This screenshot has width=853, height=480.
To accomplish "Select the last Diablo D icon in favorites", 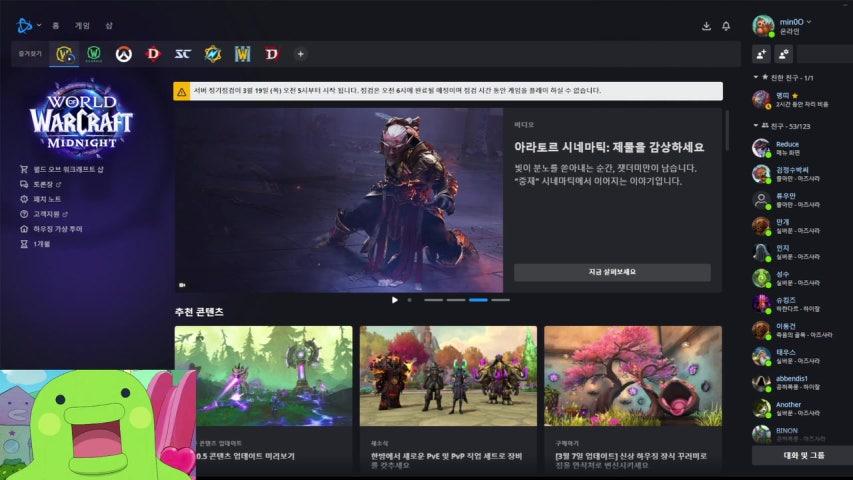I will click(271, 54).
